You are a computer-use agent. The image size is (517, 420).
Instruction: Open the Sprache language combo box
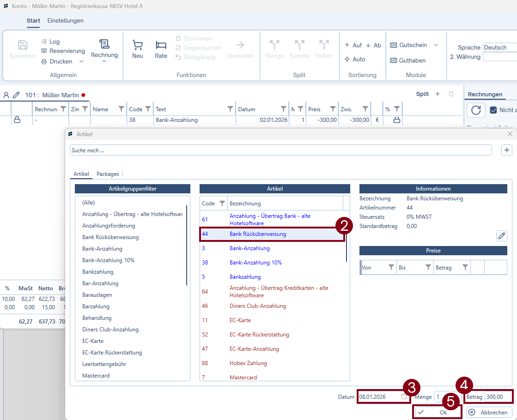coord(499,48)
